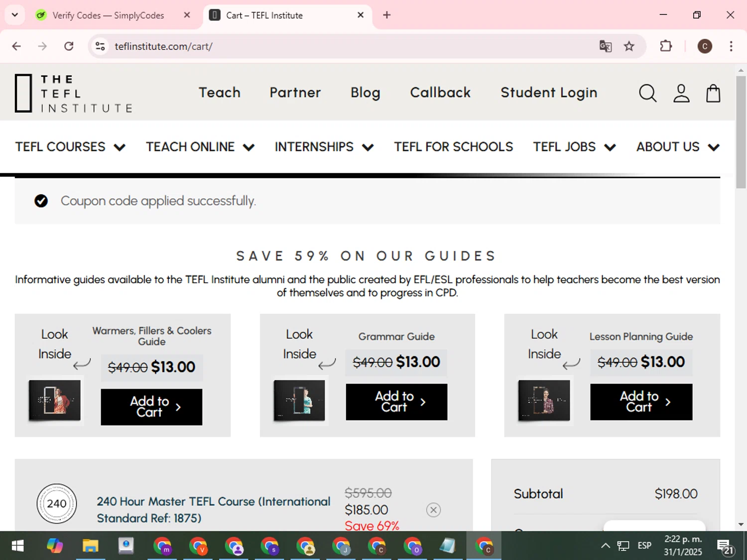
Task: Open the Callback link
Action: 440,93
